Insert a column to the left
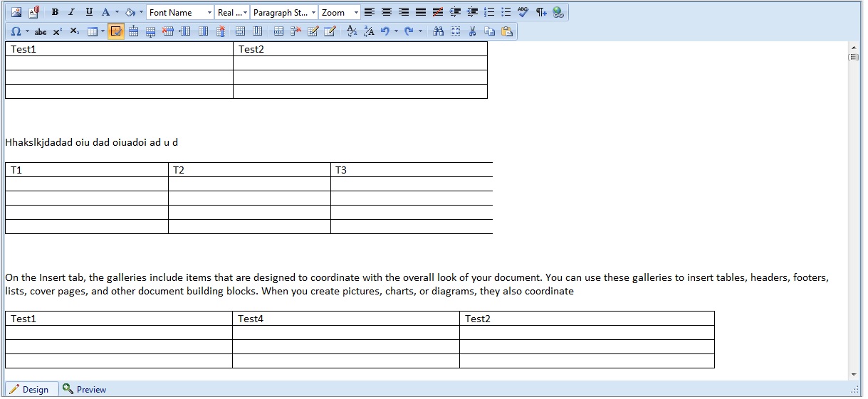 [184, 31]
